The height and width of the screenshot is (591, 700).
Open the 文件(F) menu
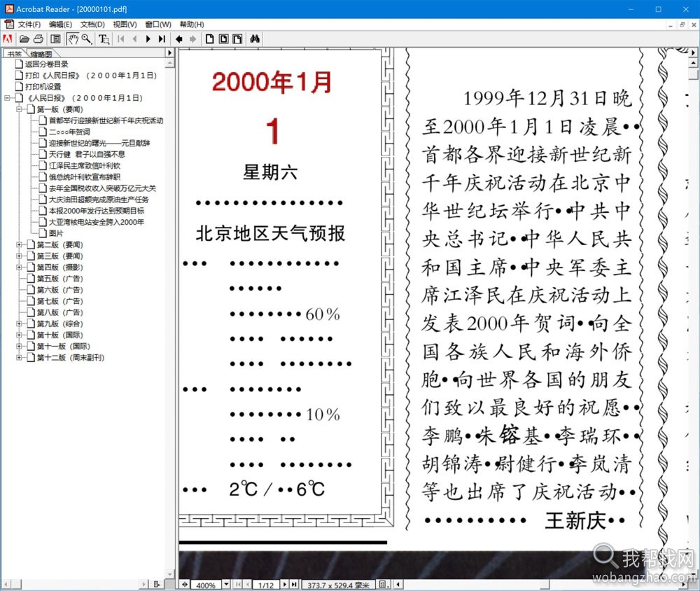[29, 25]
